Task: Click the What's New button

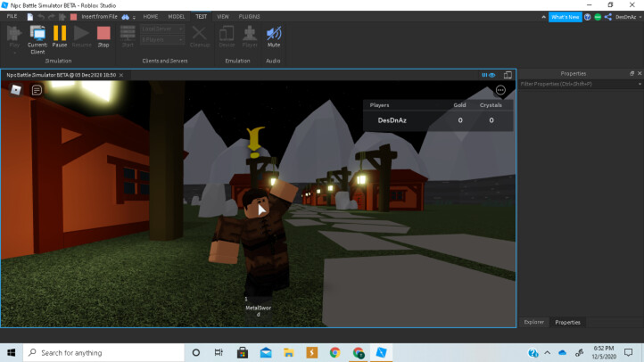Action: point(566,17)
